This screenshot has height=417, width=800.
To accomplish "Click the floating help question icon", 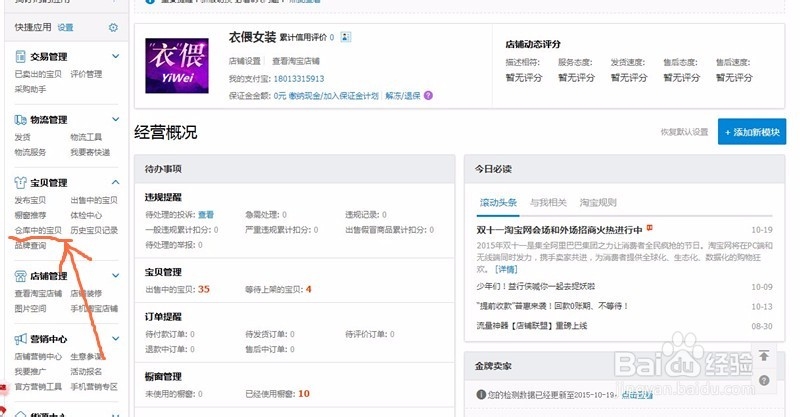I will click(764, 380).
